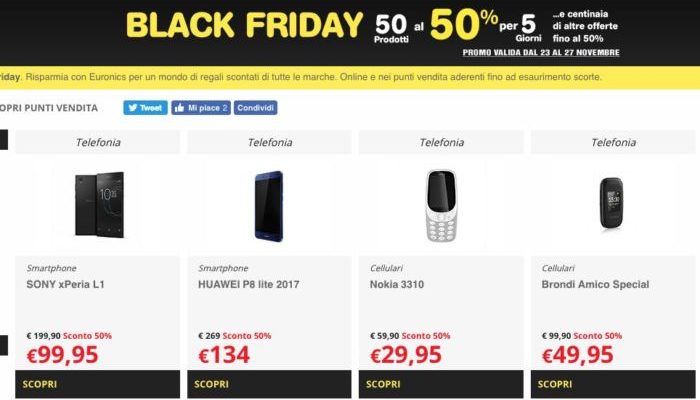Click the €29,95 Nokia price
700x400 pixels.
tap(406, 355)
